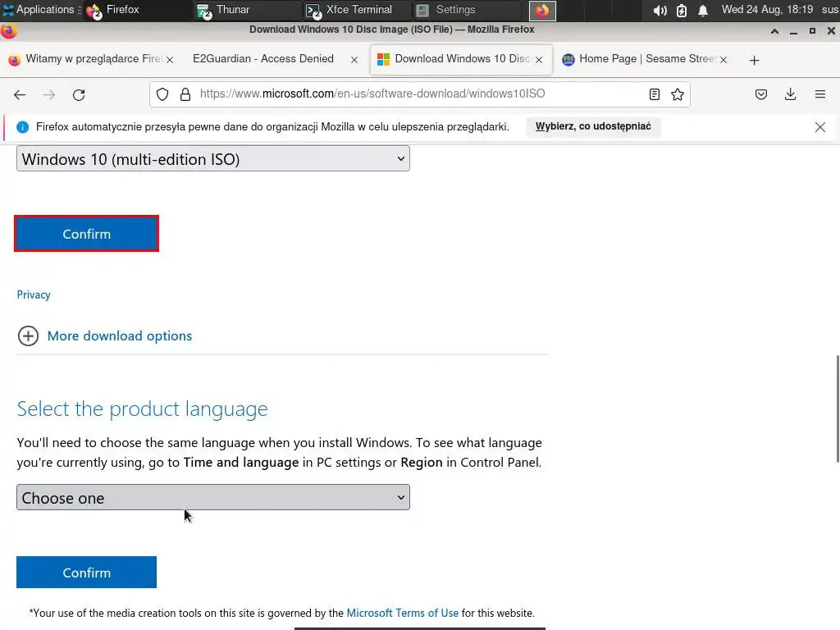Close the E2Guardian Access Denied tab
The image size is (840, 630).
pos(354,60)
